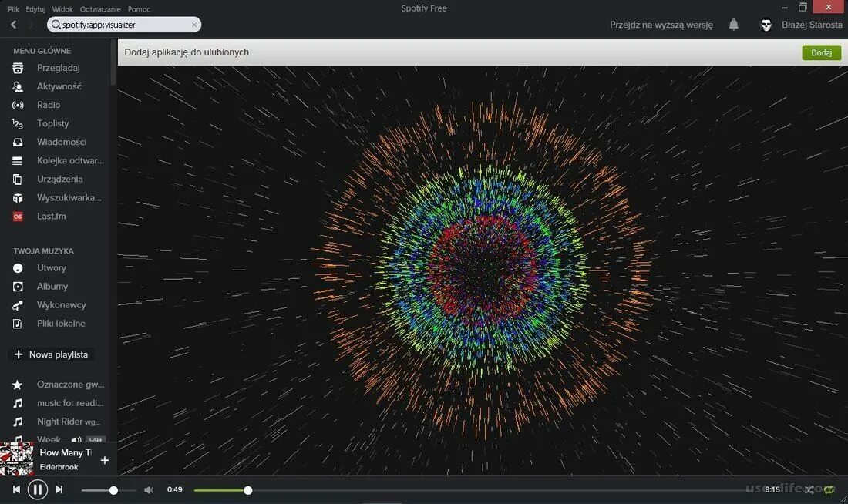Select the Radio sidebar label

[x=49, y=105]
